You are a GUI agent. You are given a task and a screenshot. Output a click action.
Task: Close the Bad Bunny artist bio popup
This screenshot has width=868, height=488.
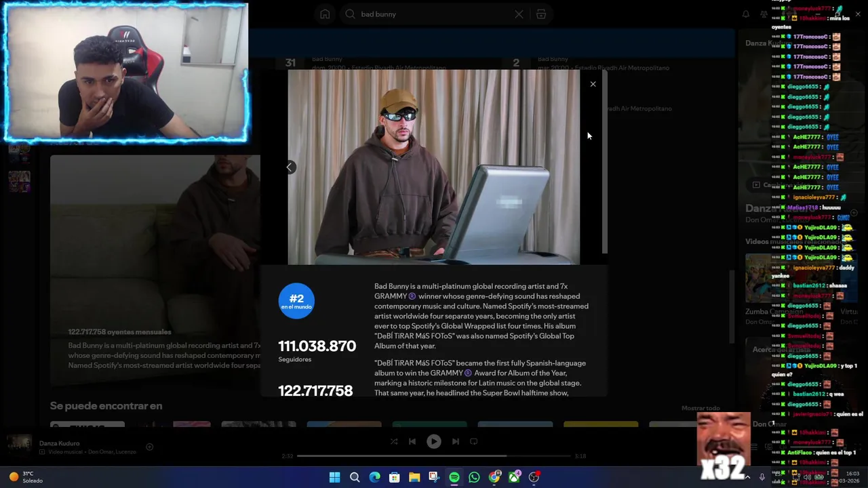pos(593,84)
